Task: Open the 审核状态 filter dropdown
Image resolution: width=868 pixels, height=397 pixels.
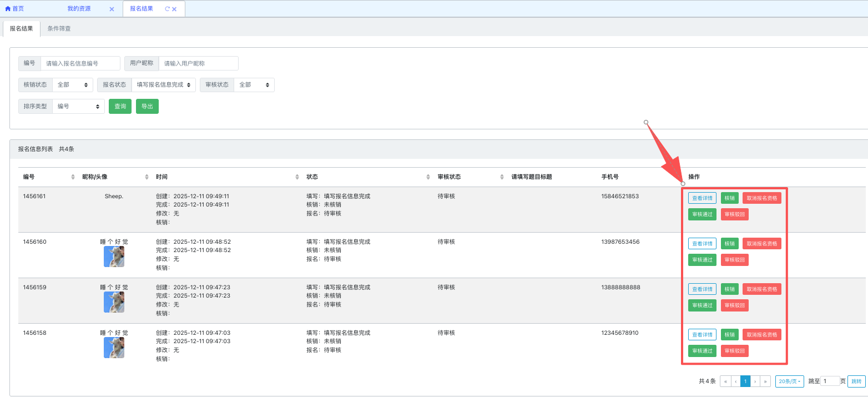Action: tap(254, 85)
